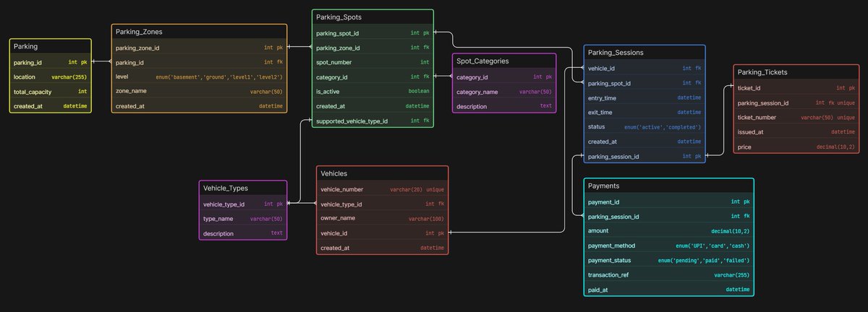This screenshot has height=312, width=868.
Task: Select parking_zone_id fk row in Parking_Spots
Action: [373, 48]
